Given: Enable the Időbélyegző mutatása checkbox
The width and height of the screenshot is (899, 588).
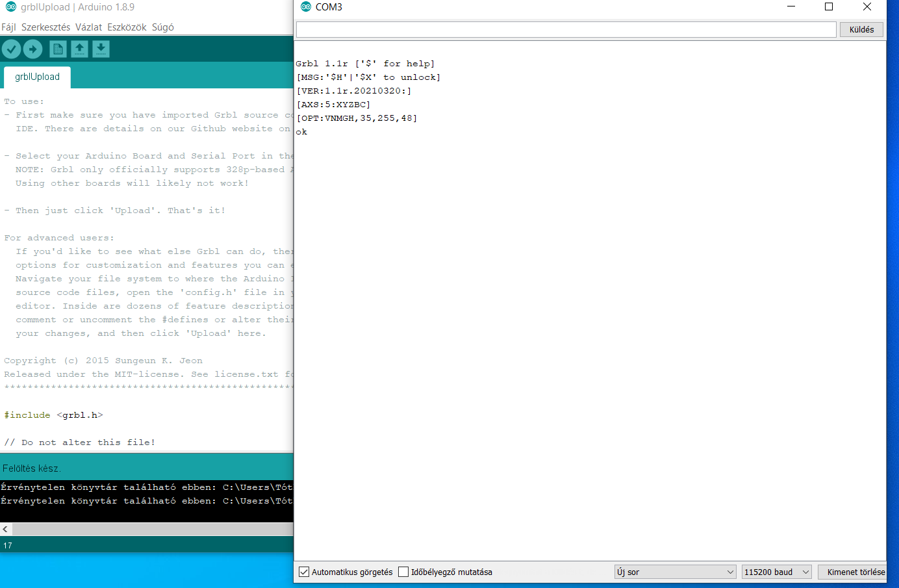Looking at the screenshot, I should (403, 572).
